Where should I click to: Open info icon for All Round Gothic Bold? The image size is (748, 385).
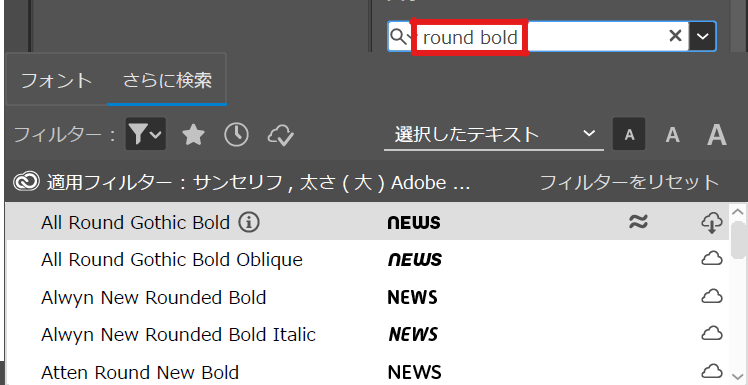pyautogui.click(x=249, y=222)
